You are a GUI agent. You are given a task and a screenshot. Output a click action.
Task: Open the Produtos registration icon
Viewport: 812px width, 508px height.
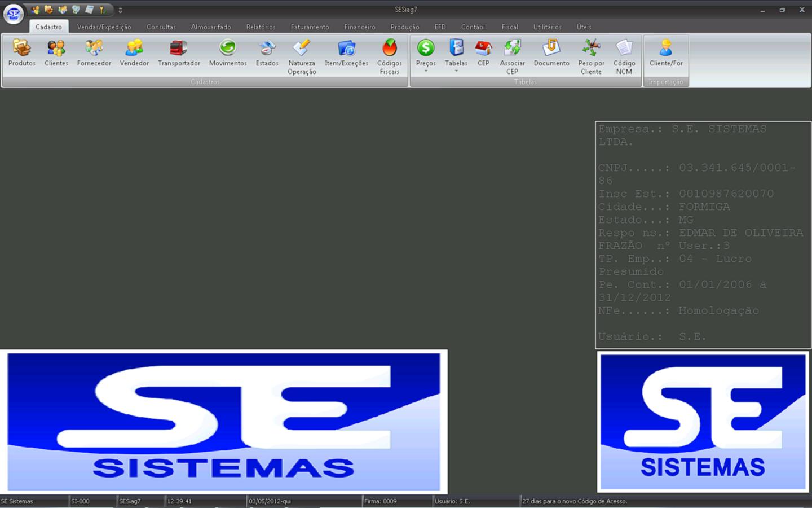coord(21,54)
